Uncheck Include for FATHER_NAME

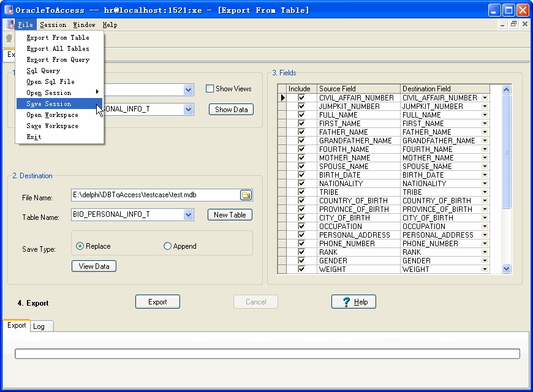tap(301, 132)
